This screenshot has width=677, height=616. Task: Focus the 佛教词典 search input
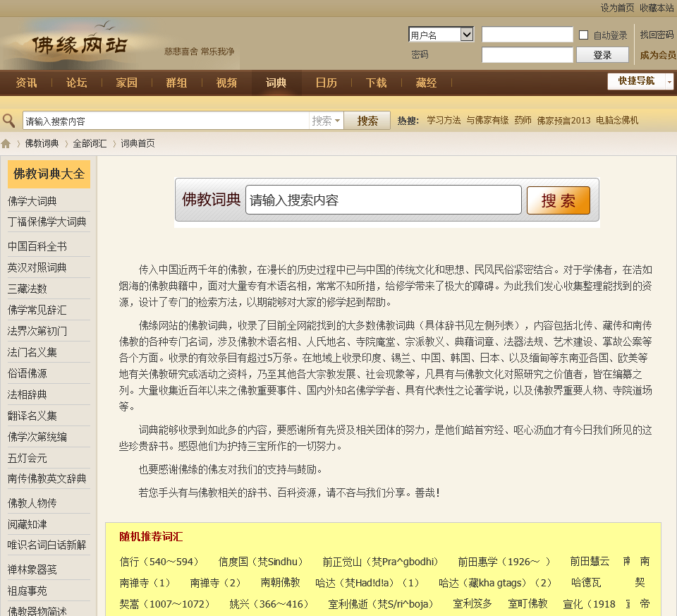[384, 200]
